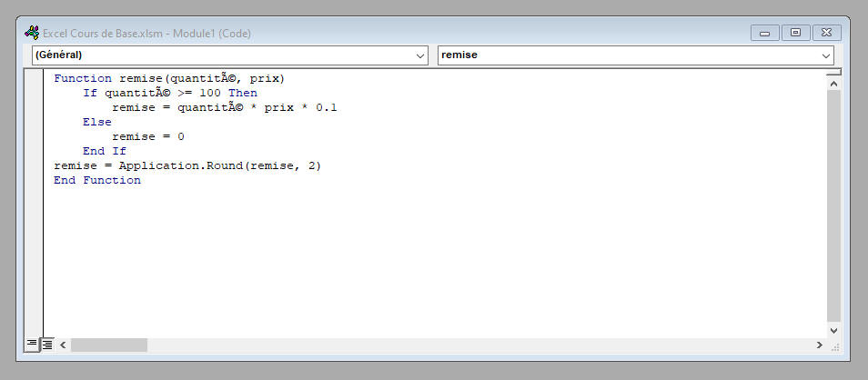Image resolution: width=868 pixels, height=380 pixels.
Task: Click the 'Else' keyword line
Action: (96, 122)
